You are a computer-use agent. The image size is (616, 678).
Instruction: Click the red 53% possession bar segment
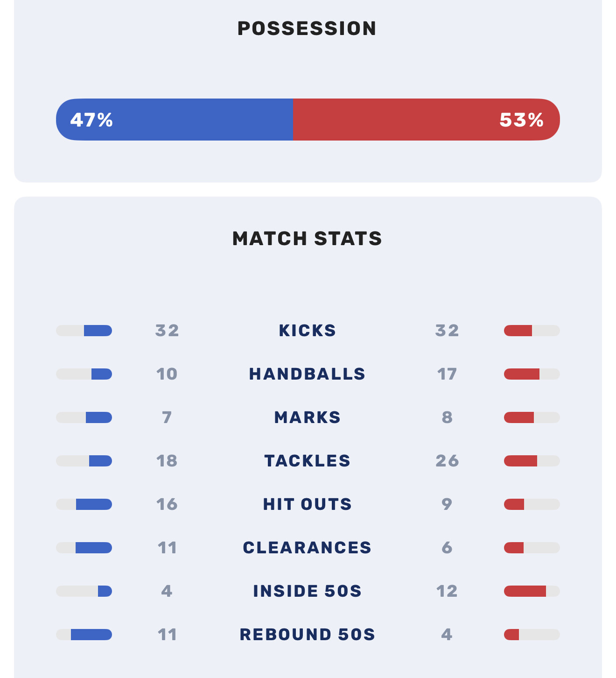(x=426, y=120)
